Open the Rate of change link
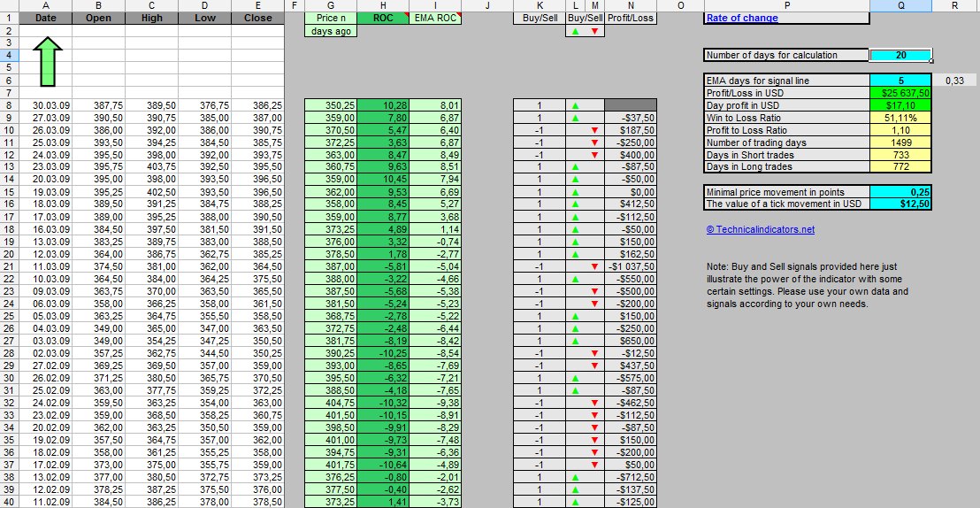This screenshot has height=508, width=980. tap(742, 18)
